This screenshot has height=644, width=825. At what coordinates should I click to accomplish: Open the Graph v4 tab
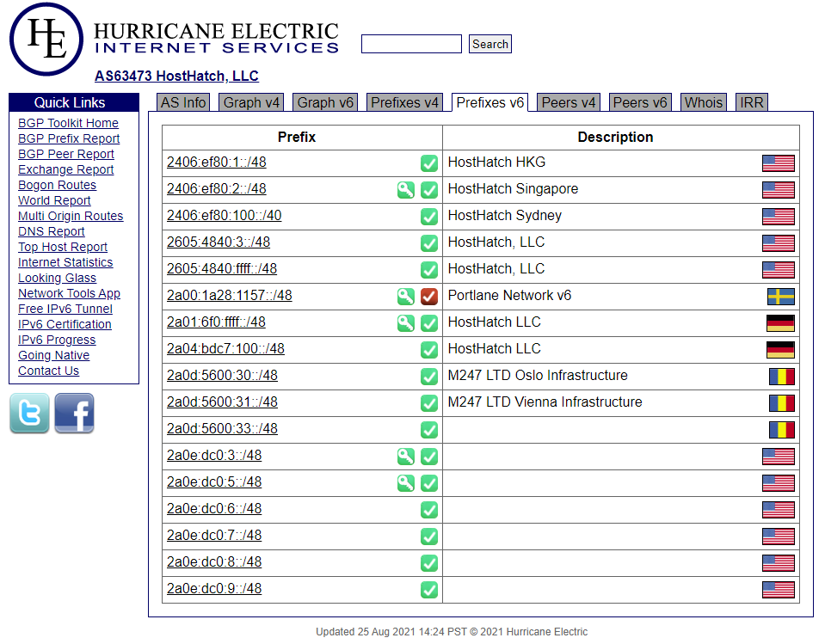(x=251, y=102)
